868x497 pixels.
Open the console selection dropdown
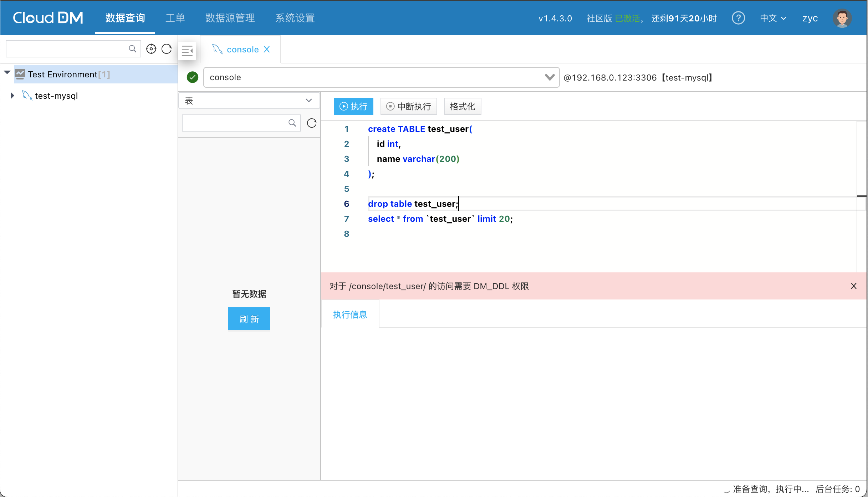coord(550,77)
